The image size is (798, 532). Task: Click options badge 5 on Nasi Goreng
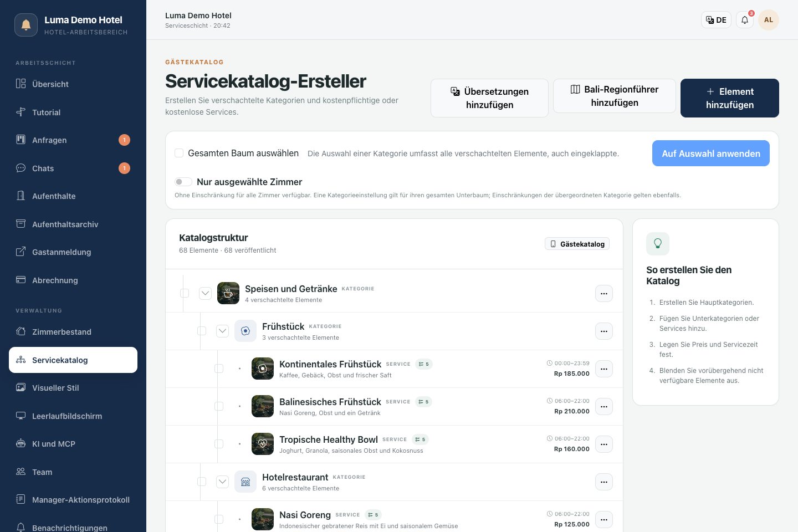pos(374,515)
